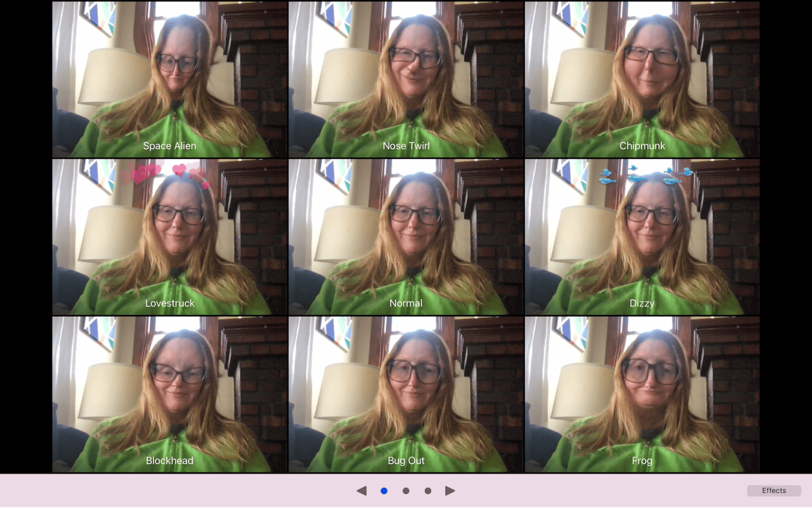Viewport: 812px width, 508px height.
Task: Select the first effects page dot
Action: (384, 490)
